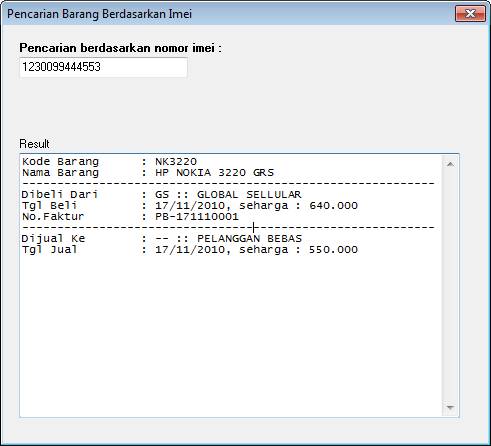
Task: Click the 'Result' label
Action: (x=34, y=144)
